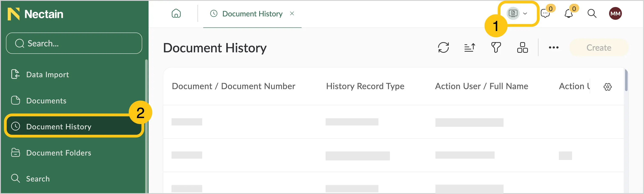The image size is (644, 194).
Task: Click the Nectain logo
Action: tap(35, 14)
